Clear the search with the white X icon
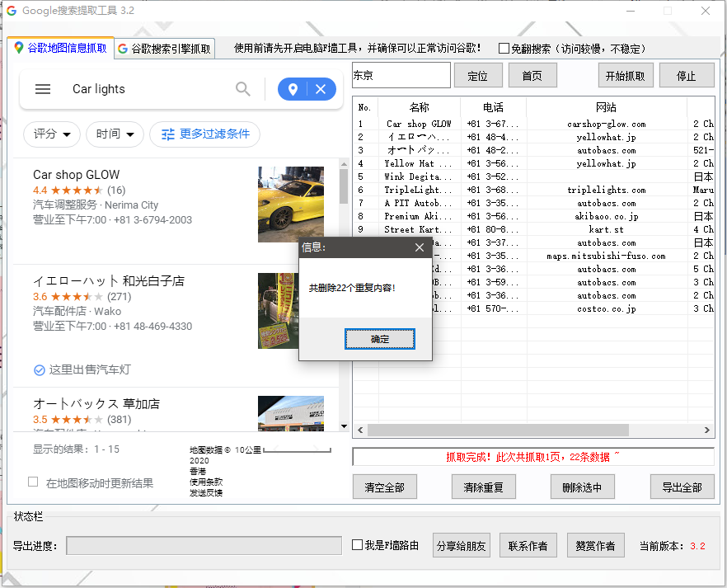 [321, 89]
